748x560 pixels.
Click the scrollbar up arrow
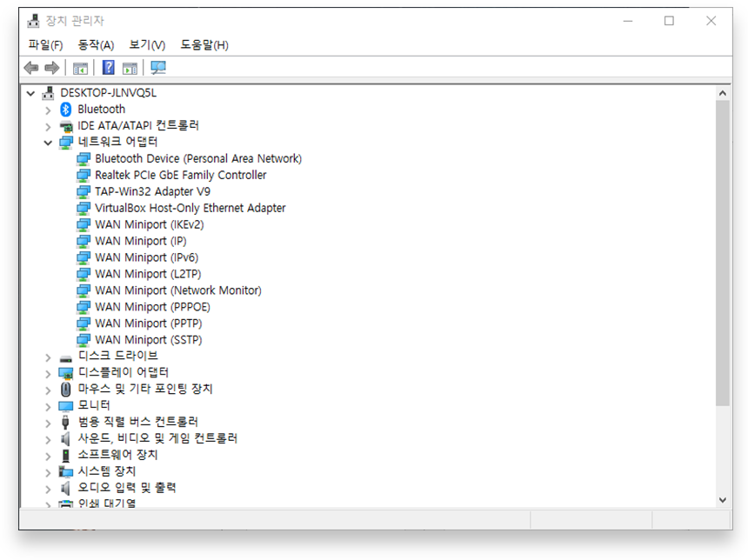pos(722,94)
